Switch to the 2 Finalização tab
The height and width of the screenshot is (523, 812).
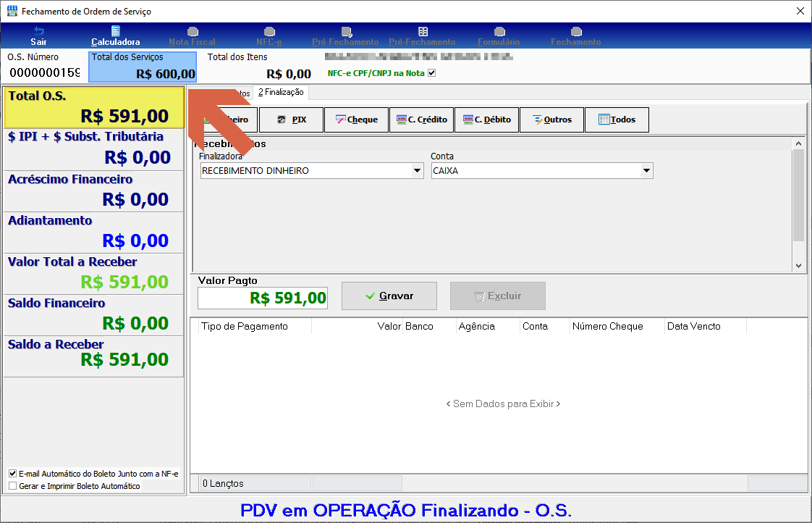282,92
